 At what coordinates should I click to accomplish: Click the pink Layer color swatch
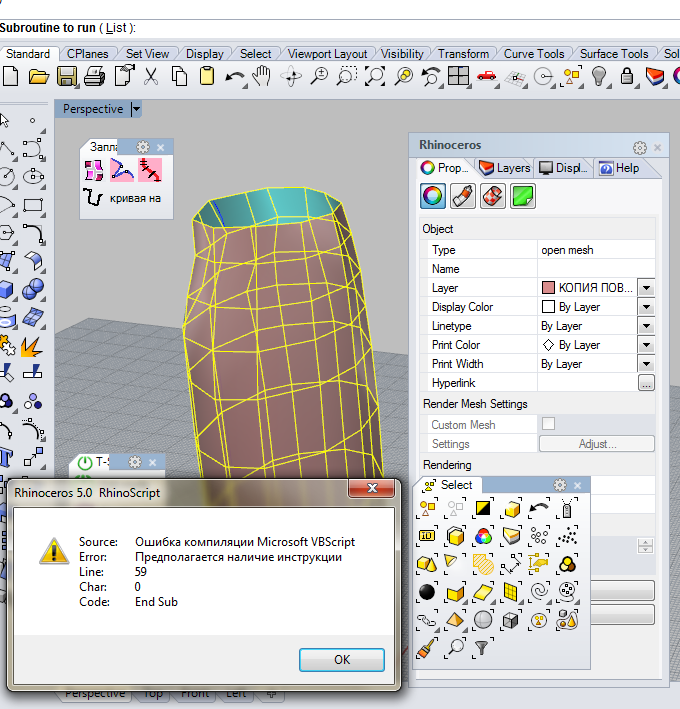click(548, 288)
